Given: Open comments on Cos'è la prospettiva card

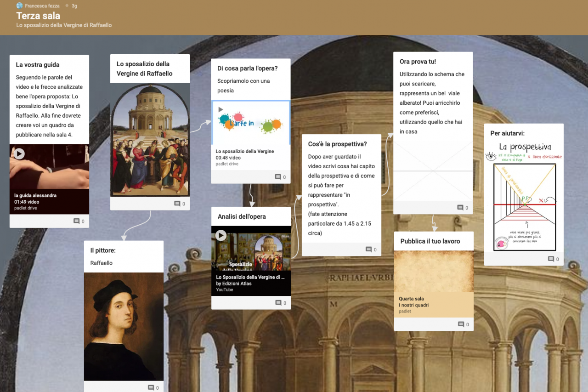Looking at the screenshot, I should (x=371, y=250).
